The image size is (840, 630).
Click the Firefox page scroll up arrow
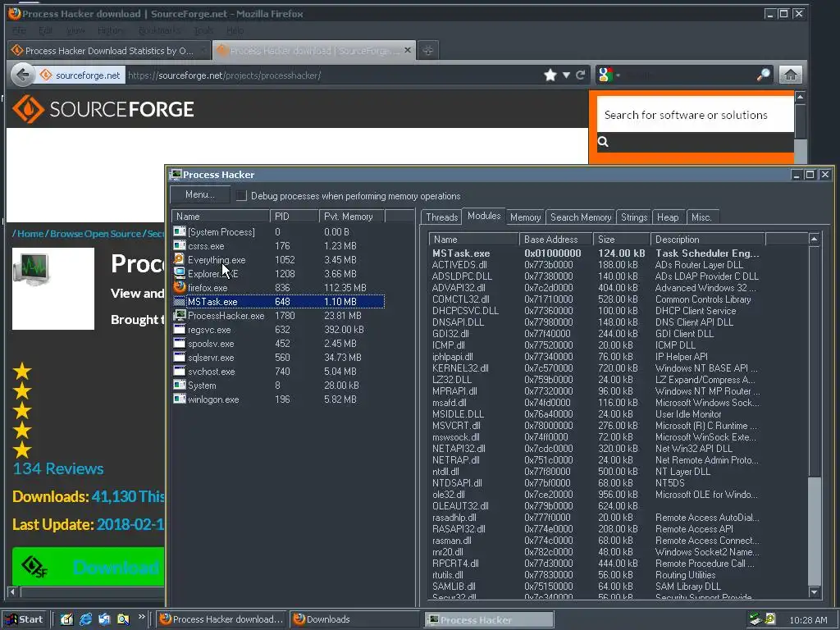click(x=800, y=97)
